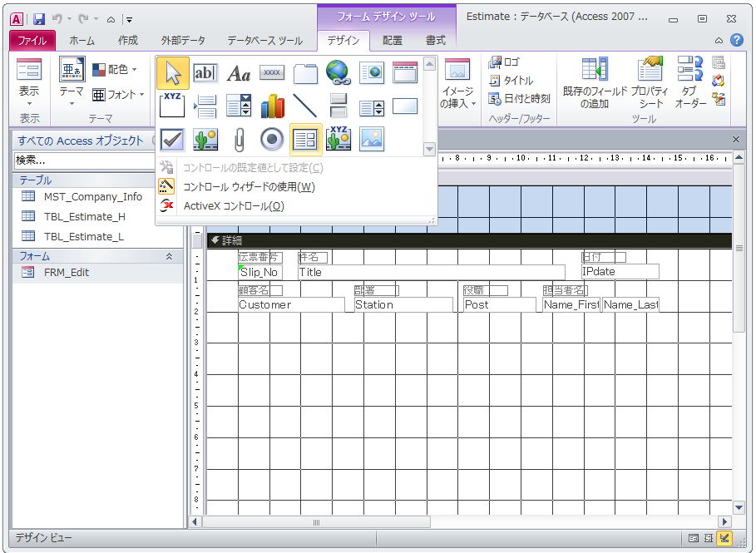Image resolution: width=756 pixels, height=553 pixels.
Task: Choose the Combo Box control
Action: point(239,106)
